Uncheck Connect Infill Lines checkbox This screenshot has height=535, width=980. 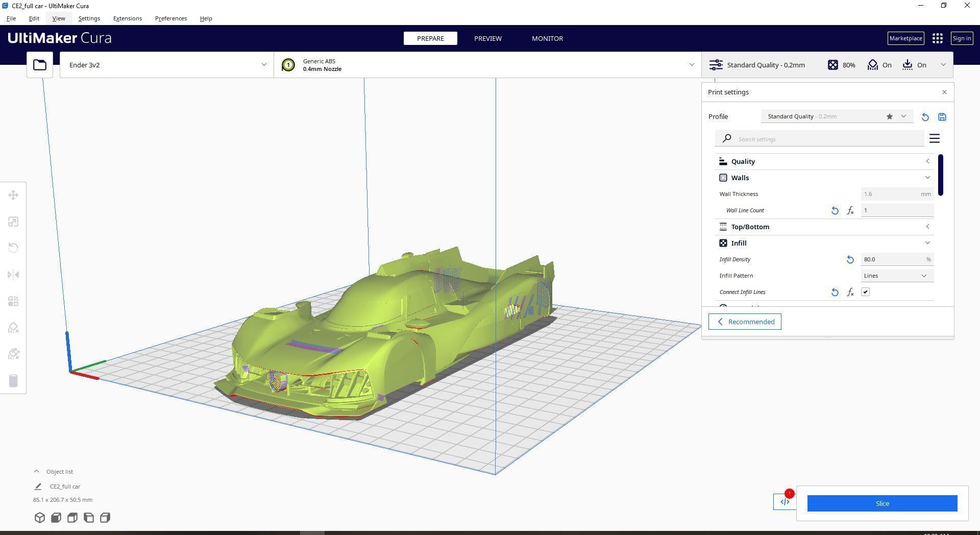point(865,292)
